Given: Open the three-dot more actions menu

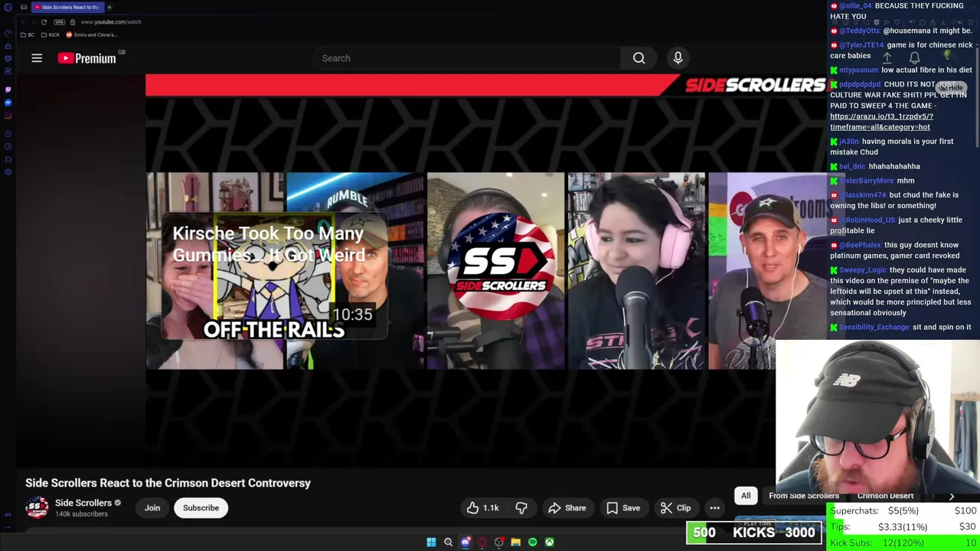Looking at the screenshot, I should click(x=714, y=508).
